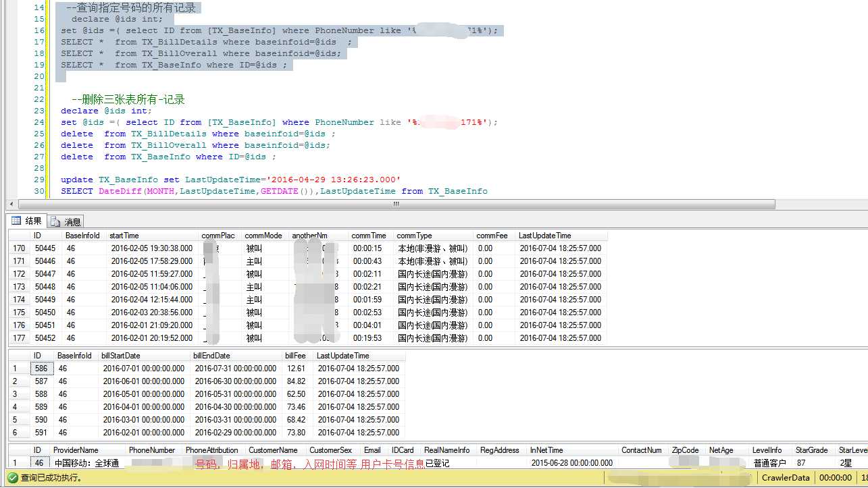This screenshot has width=868, height=488.
Task: Select the billFee column header
Action: (298, 356)
